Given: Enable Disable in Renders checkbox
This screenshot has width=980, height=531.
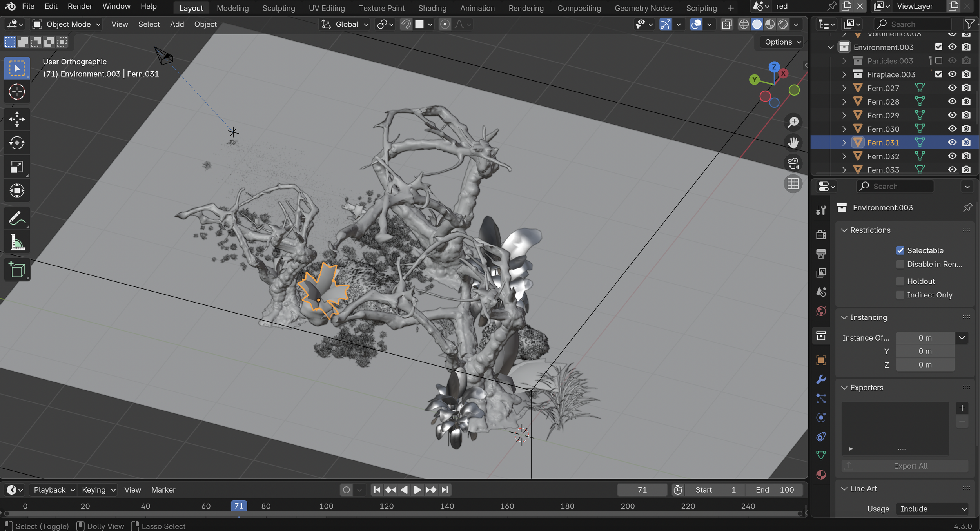Looking at the screenshot, I should tap(900, 264).
